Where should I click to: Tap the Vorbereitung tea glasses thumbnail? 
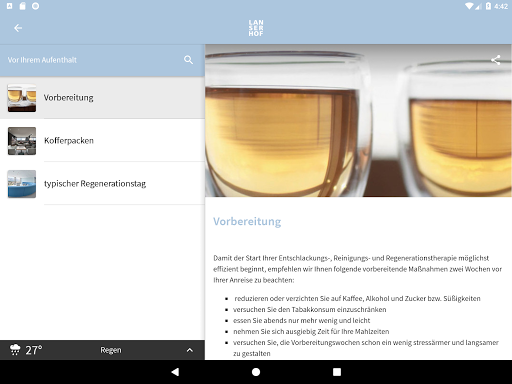22,98
